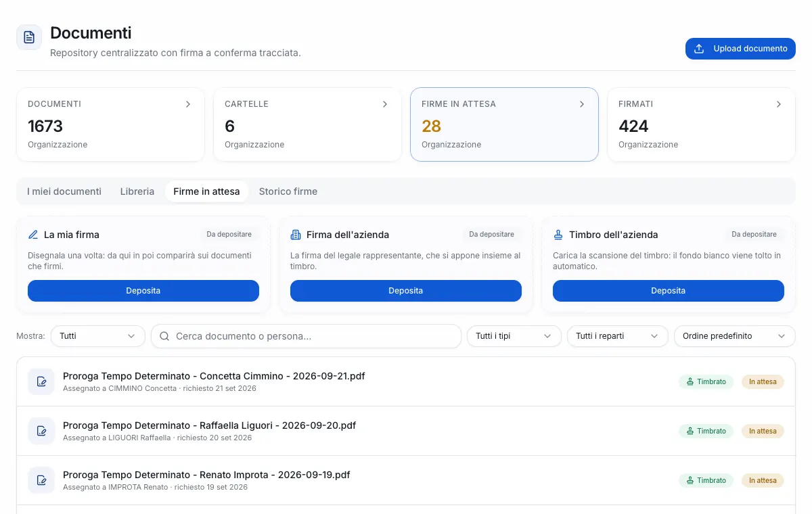Screen dimensions: 812x514
Task: Click Da depositare badge on La mia firma
Action: point(229,235)
